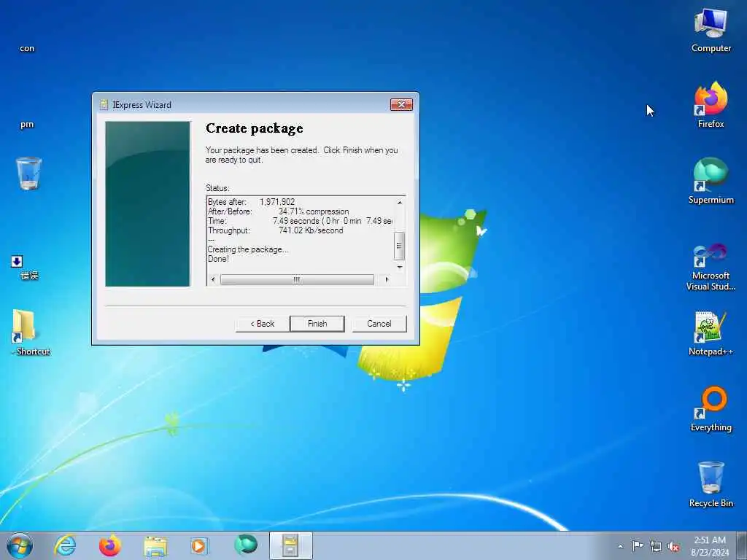
Task: Select the Chinese-named desktop icon with blue arrow
Action: click(24, 268)
